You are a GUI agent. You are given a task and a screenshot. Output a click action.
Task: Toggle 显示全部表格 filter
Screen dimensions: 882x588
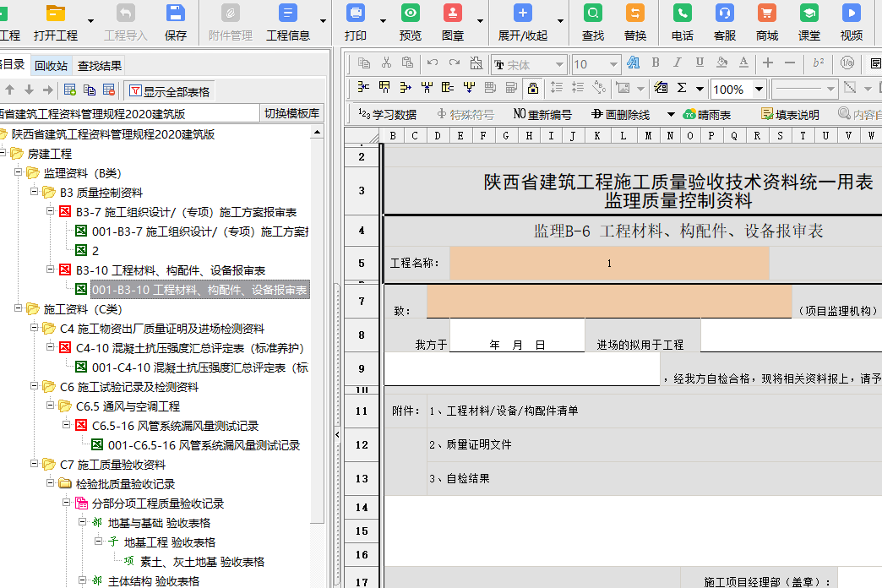pos(169,91)
